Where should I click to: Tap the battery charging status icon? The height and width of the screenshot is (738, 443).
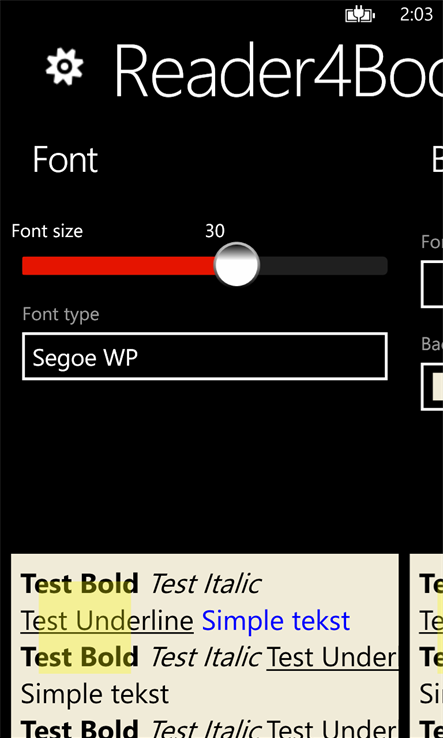pos(360,16)
